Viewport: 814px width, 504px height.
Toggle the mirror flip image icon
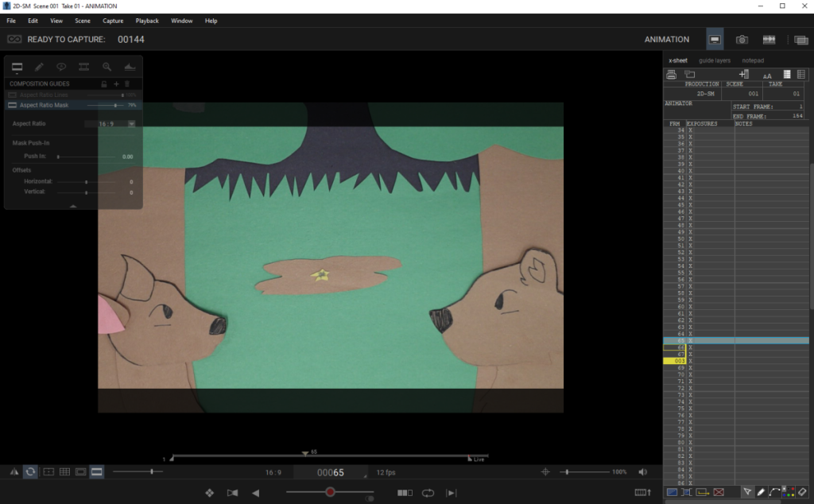pos(14,472)
